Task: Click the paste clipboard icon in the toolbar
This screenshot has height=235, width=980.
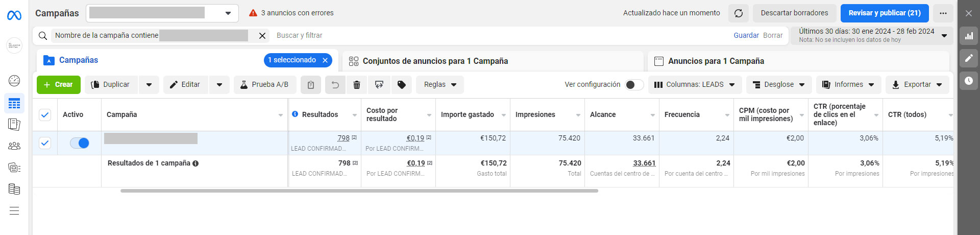Action: click(x=311, y=85)
